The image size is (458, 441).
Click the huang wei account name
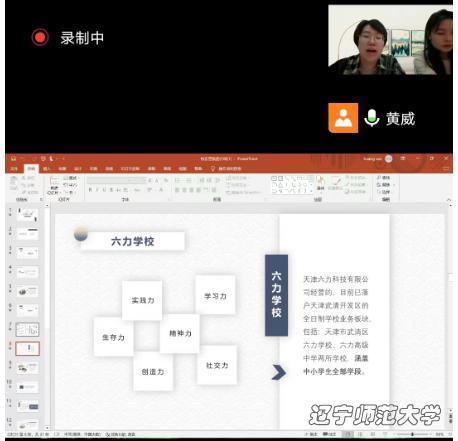(x=372, y=159)
